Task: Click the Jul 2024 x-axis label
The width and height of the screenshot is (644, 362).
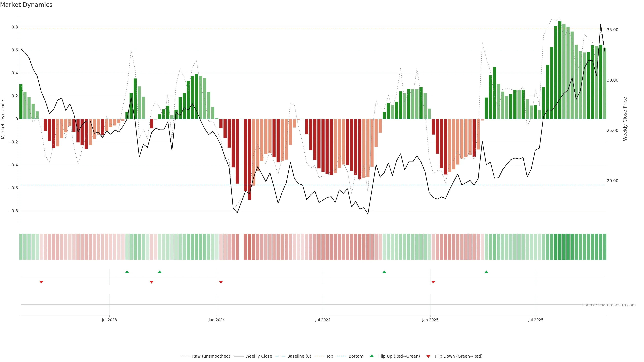Action: click(x=323, y=320)
